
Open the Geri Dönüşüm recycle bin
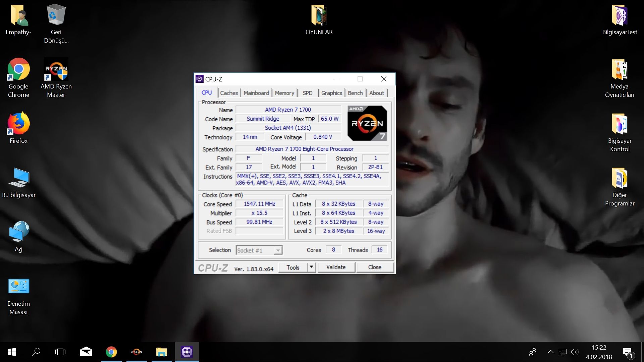point(56,15)
